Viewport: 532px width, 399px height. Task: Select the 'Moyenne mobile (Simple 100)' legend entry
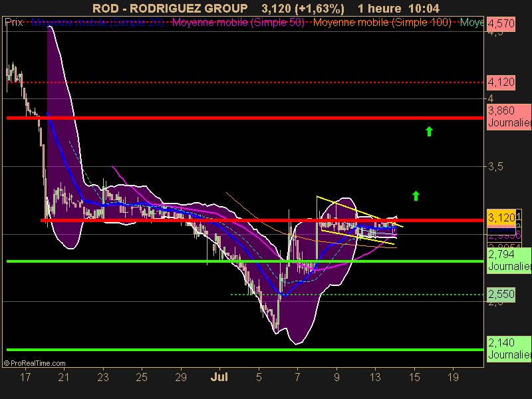coord(382,23)
